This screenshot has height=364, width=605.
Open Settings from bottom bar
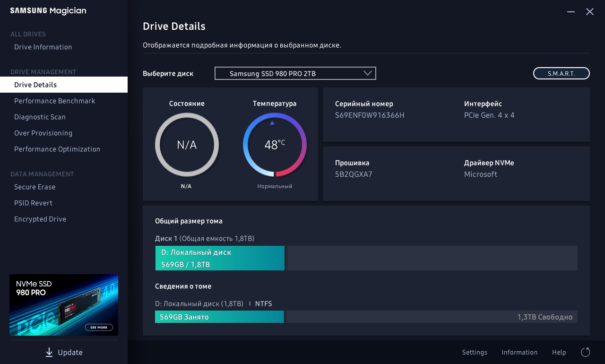475,352
